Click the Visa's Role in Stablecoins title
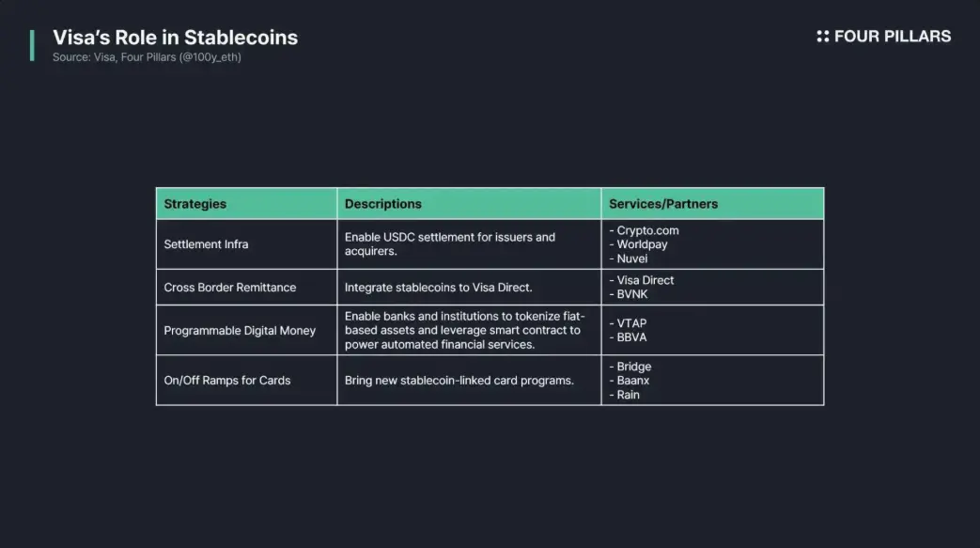The width and height of the screenshot is (980, 548). pyautogui.click(x=175, y=38)
